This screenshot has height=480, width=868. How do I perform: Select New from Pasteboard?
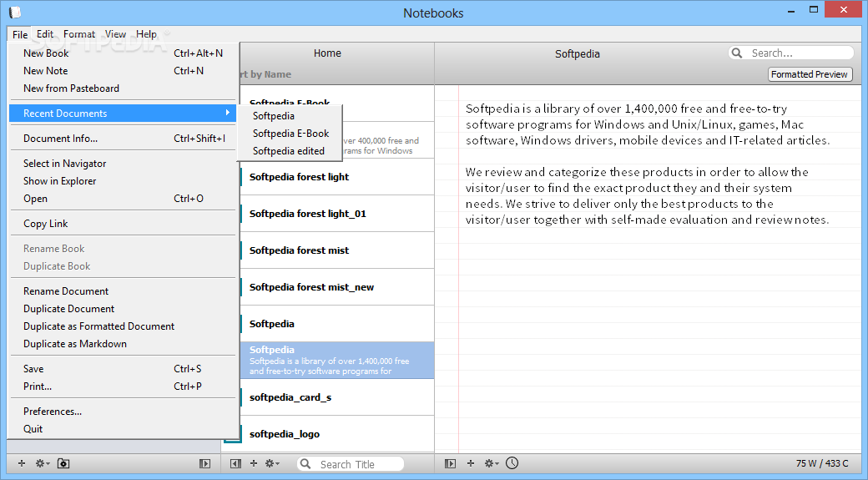124,88
